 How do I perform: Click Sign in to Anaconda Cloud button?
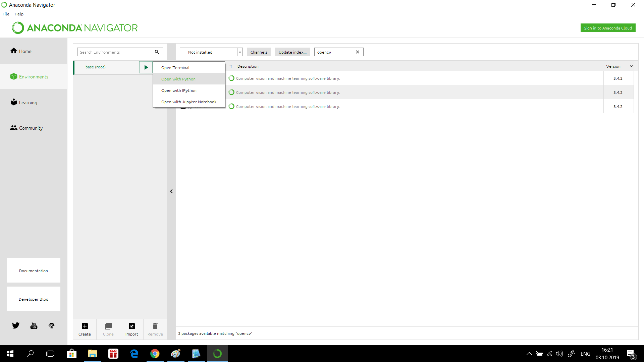(607, 27)
